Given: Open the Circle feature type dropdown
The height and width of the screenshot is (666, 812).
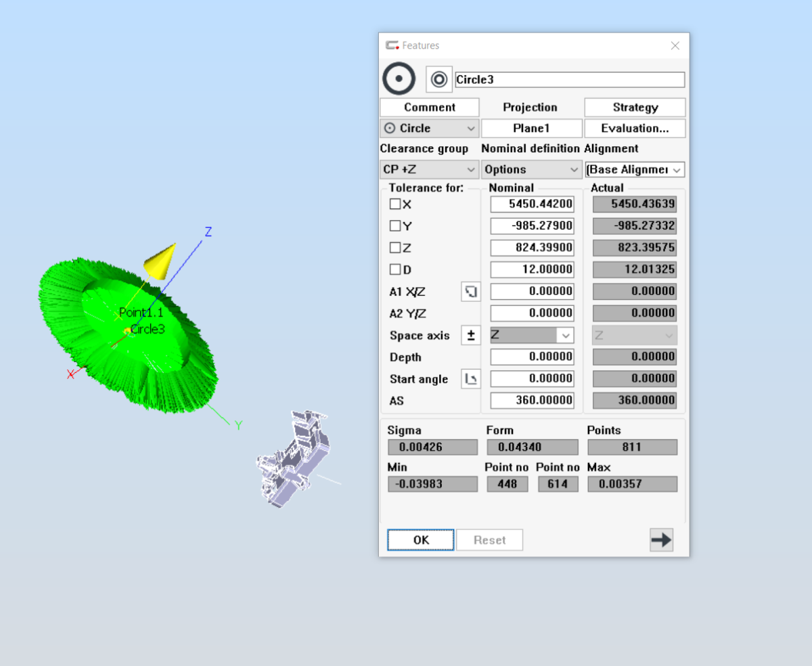Looking at the screenshot, I should pyautogui.click(x=429, y=129).
